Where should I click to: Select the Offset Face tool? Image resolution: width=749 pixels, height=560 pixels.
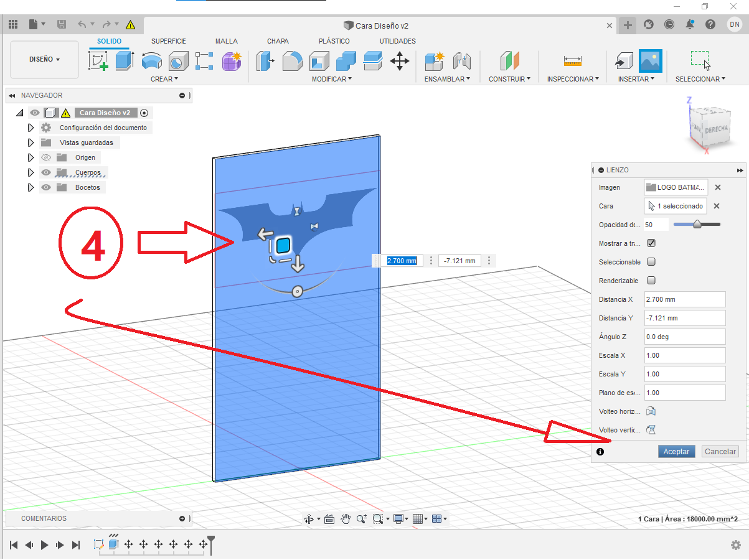click(372, 62)
